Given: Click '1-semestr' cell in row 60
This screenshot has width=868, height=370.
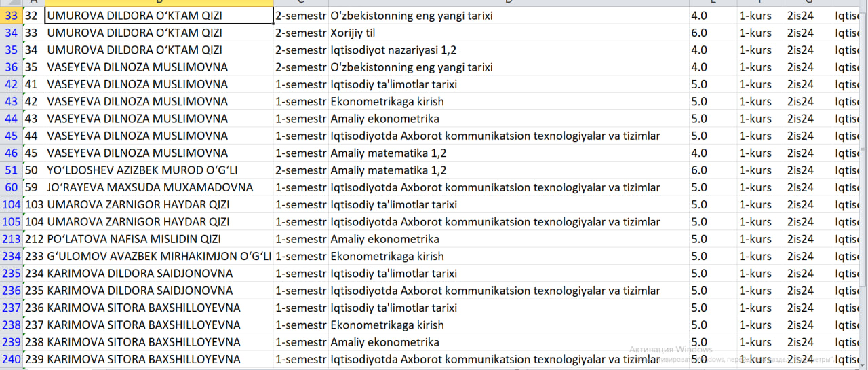Looking at the screenshot, I should click(x=301, y=187).
